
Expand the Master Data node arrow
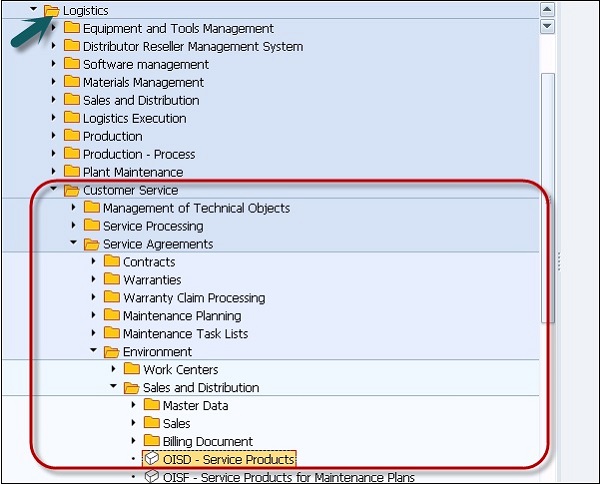pos(134,405)
